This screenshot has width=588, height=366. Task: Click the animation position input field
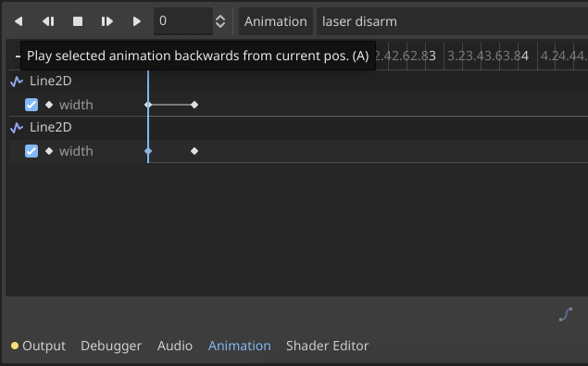[183, 21]
